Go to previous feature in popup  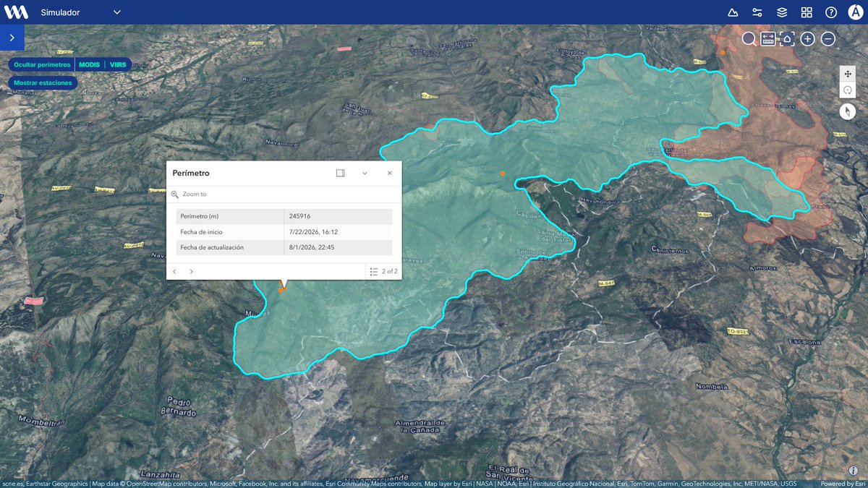coord(174,271)
